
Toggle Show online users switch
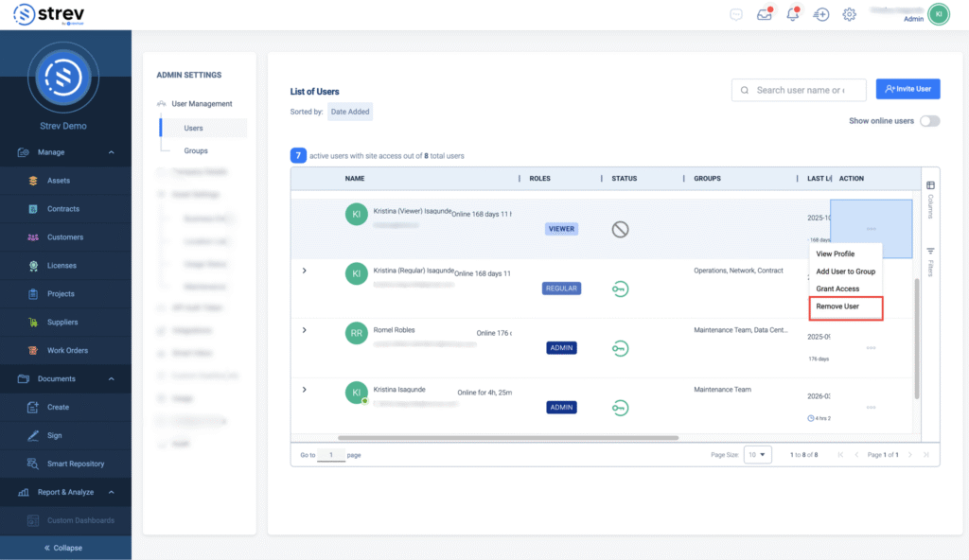(929, 121)
